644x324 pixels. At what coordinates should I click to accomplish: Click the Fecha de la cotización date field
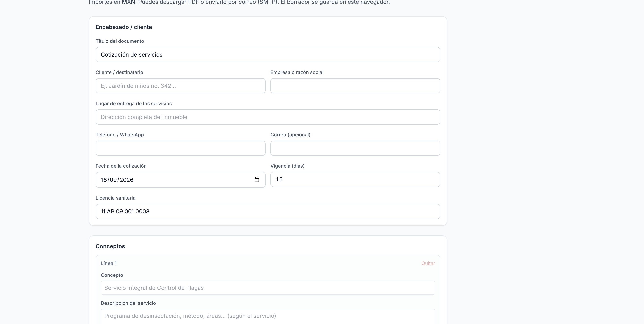(180, 180)
